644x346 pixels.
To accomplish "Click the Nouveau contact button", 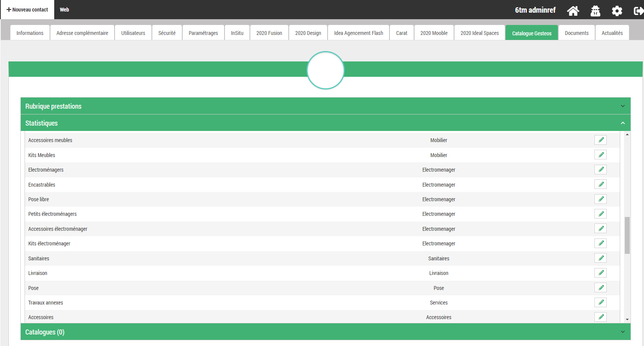I will click(x=27, y=10).
